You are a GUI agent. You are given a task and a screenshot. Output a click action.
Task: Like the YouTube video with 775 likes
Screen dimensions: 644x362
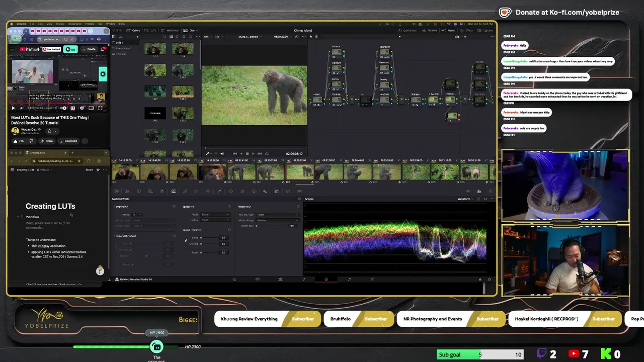coord(19,141)
